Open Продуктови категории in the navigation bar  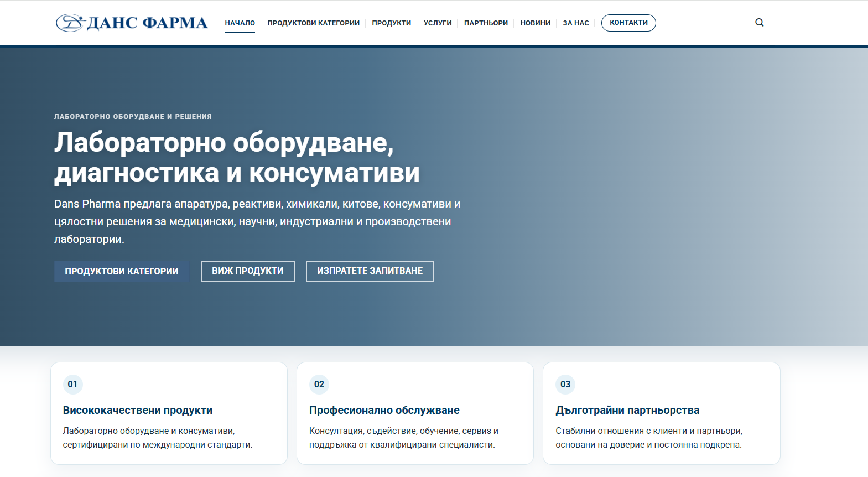[x=314, y=23]
